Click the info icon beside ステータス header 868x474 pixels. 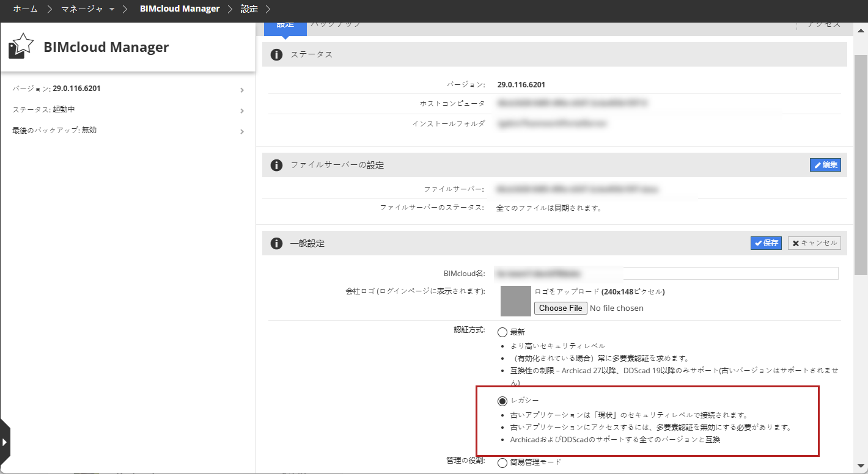tap(276, 54)
